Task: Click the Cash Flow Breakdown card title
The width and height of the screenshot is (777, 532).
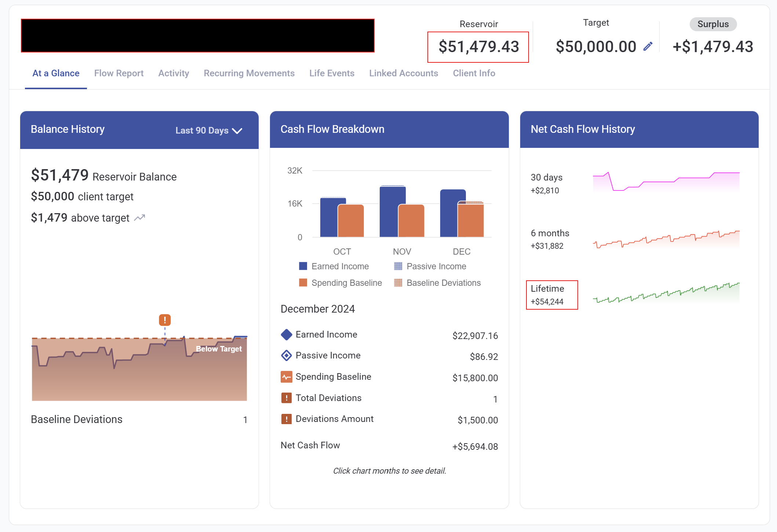Action: [332, 129]
